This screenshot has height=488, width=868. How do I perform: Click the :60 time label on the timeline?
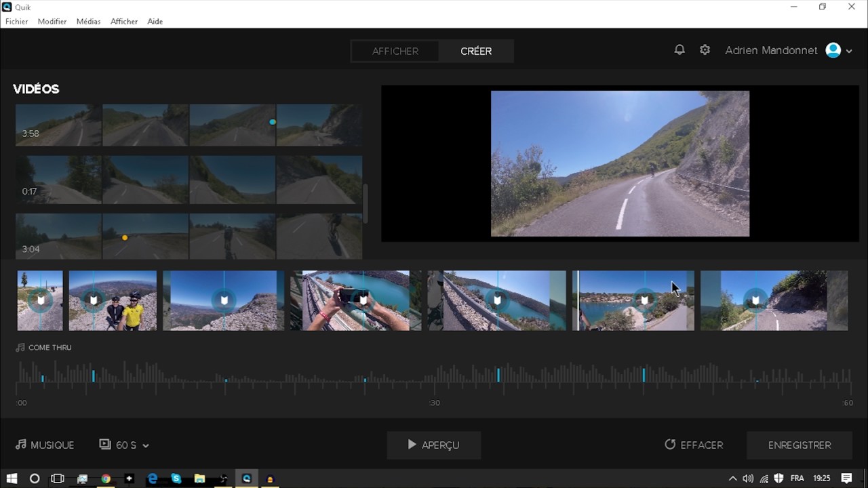click(x=847, y=403)
